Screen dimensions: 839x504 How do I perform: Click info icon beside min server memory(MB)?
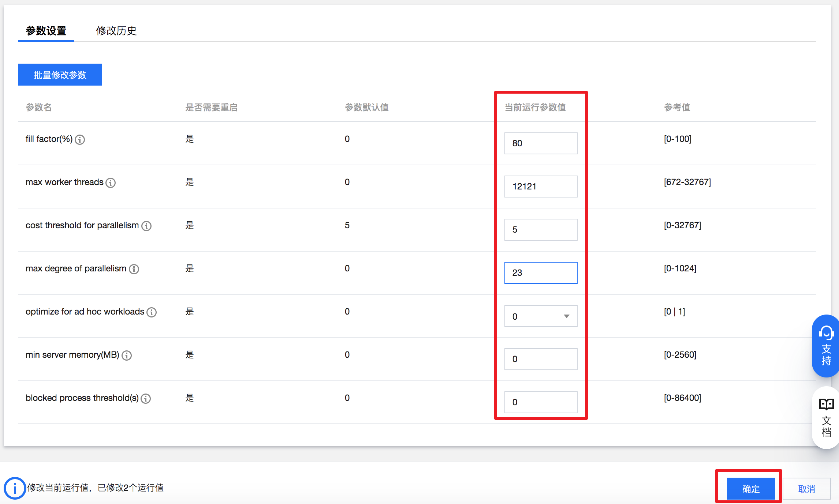point(127,356)
